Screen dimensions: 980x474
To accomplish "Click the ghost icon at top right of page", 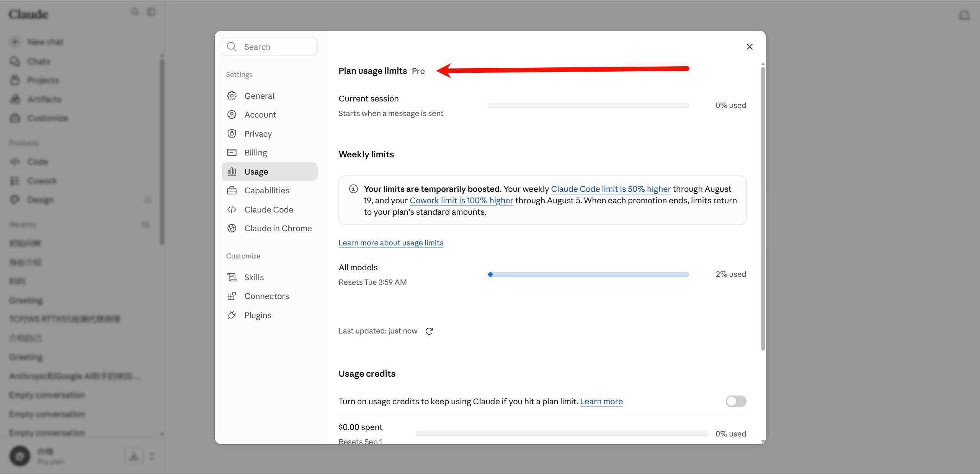I will pyautogui.click(x=964, y=15).
